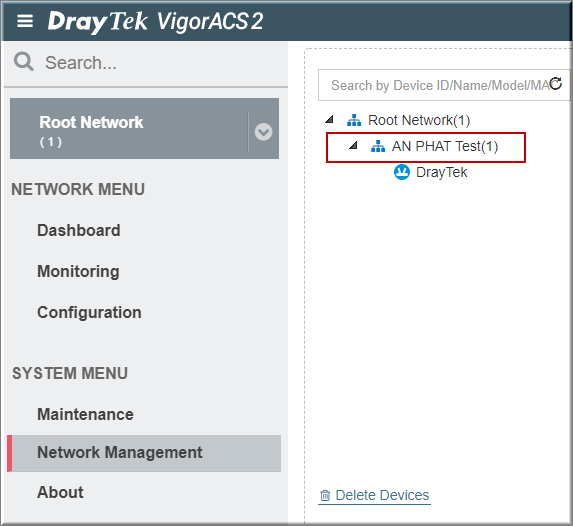Image resolution: width=573 pixels, height=526 pixels.
Task: Open the Monitoring menu
Action: click(x=78, y=272)
